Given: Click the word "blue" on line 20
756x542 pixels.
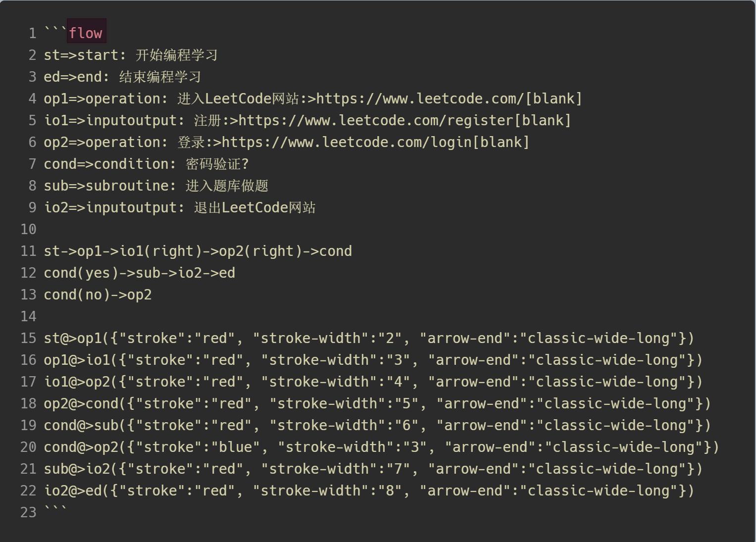Looking at the screenshot, I should click(x=235, y=447).
